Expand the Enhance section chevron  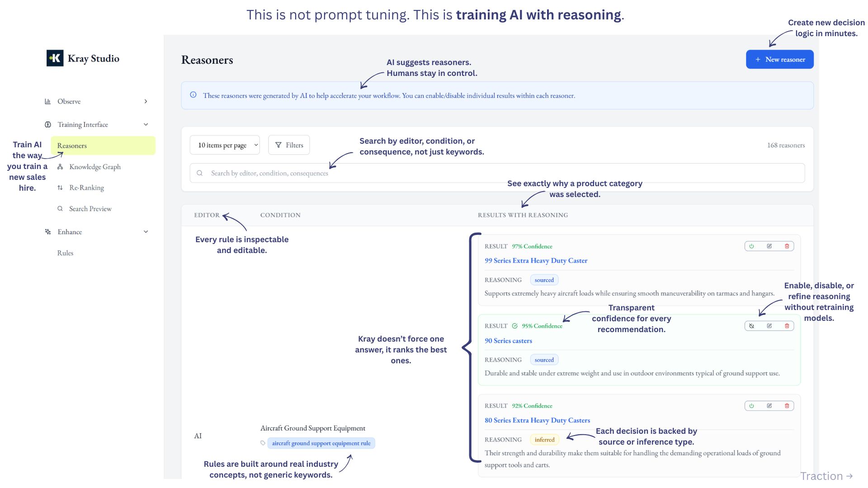(x=145, y=232)
